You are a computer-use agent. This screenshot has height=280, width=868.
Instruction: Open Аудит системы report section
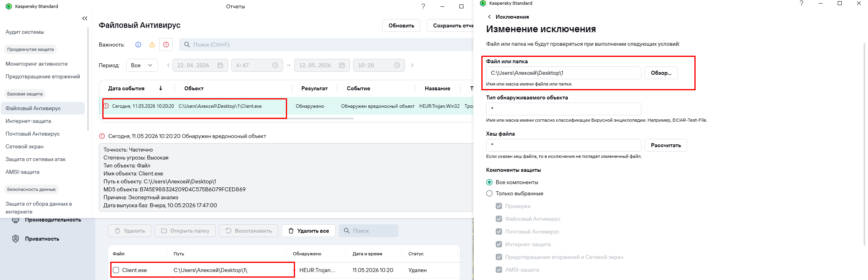[25, 32]
